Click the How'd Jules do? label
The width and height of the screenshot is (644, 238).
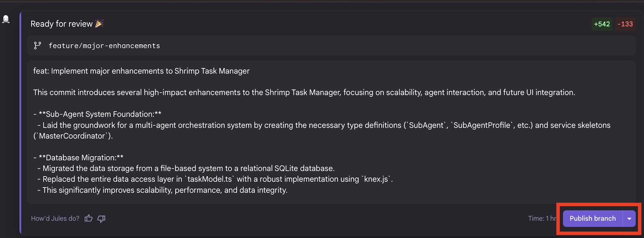[55, 219]
